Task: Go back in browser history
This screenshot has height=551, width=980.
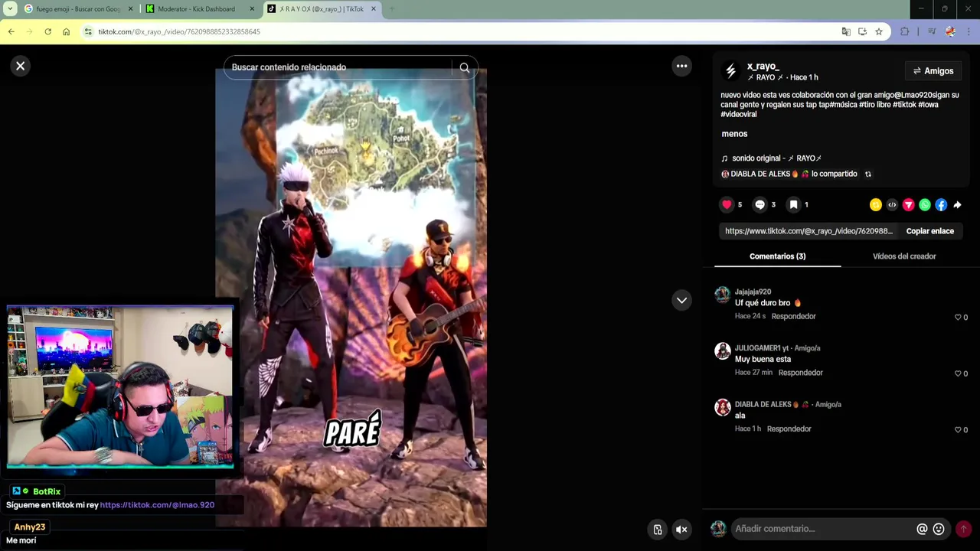Action: point(11,31)
